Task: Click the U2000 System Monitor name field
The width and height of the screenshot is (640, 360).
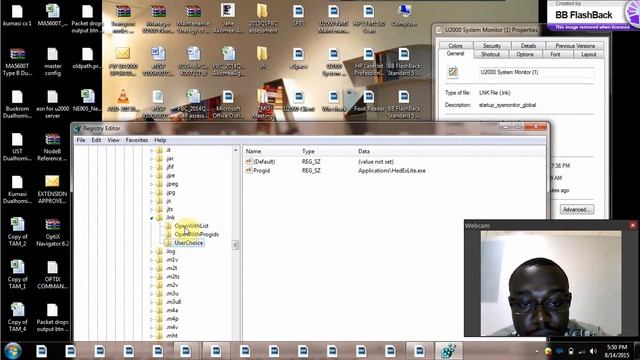Action: pyautogui.click(x=536, y=72)
